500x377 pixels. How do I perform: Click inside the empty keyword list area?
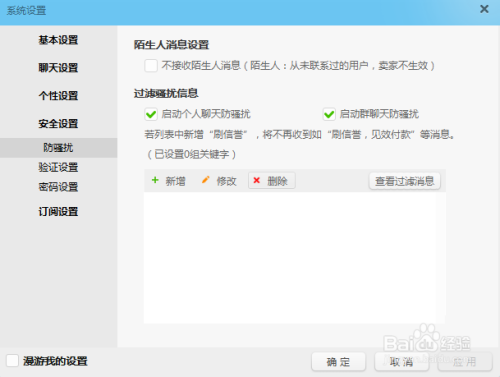click(295, 258)
